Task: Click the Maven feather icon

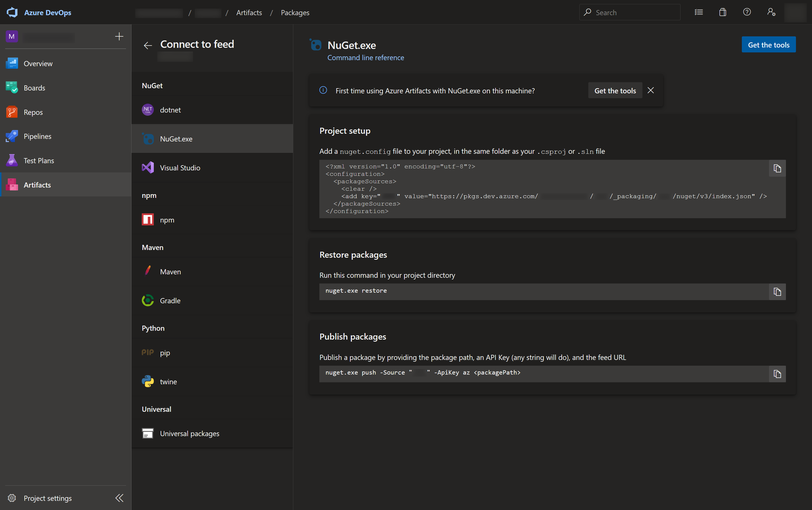Action: click(148, 271)
